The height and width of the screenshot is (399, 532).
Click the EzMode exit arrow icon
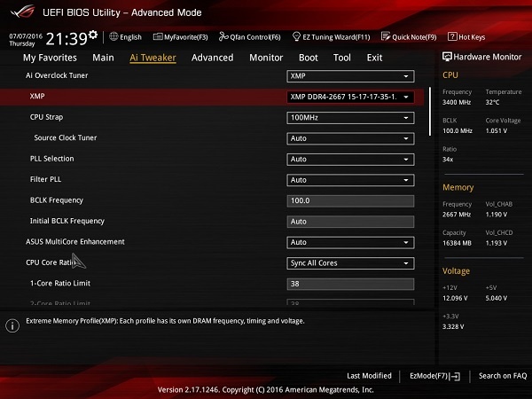tap(456, 376)
